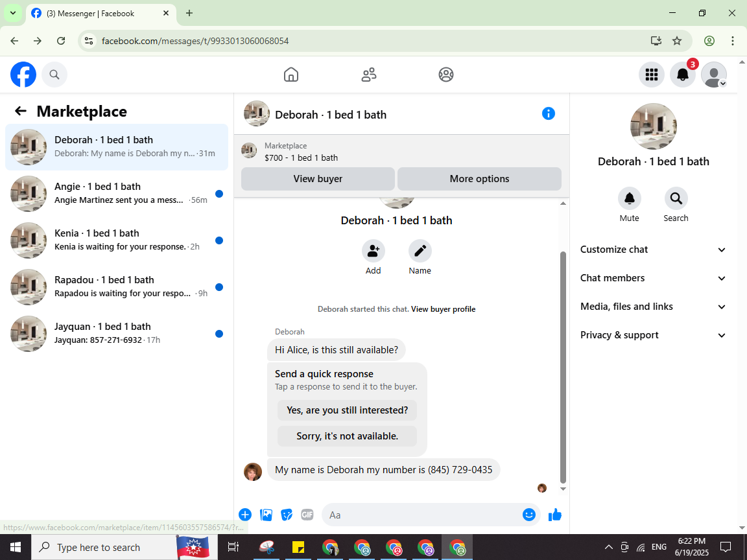Open Windows Start menu
This screenshot has width=747, height=560.
(x=16, y=547)
